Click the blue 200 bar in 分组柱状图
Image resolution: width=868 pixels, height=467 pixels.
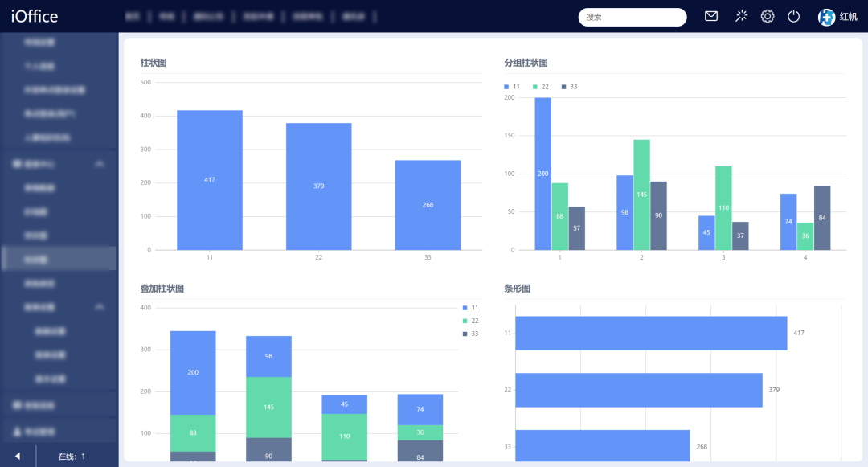click(x=543, y=174)
